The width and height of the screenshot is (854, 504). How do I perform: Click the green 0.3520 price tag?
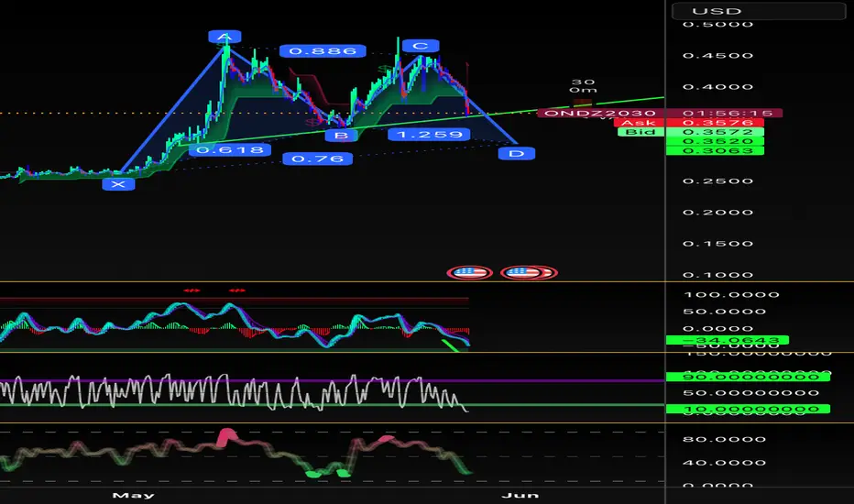pyautogui.click(x=715, y=141)
